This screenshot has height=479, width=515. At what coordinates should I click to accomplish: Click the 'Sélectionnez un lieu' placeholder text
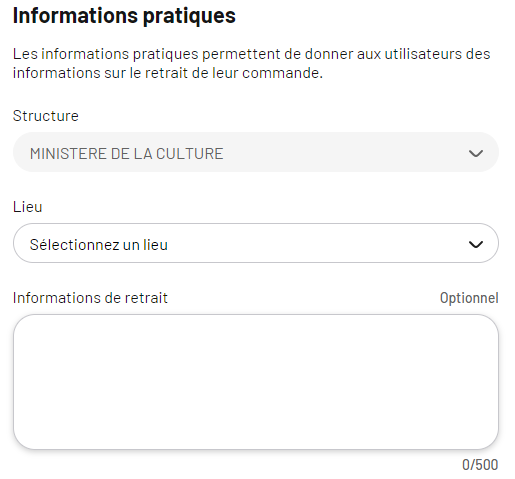(x=99, y=245)
